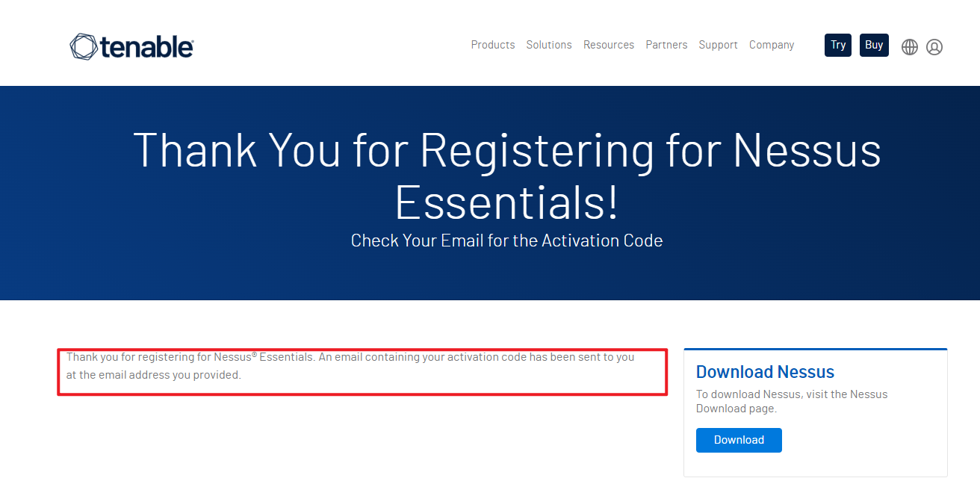Click the blue Download button
The image size is (980, 484).
[x=738, y=440]
